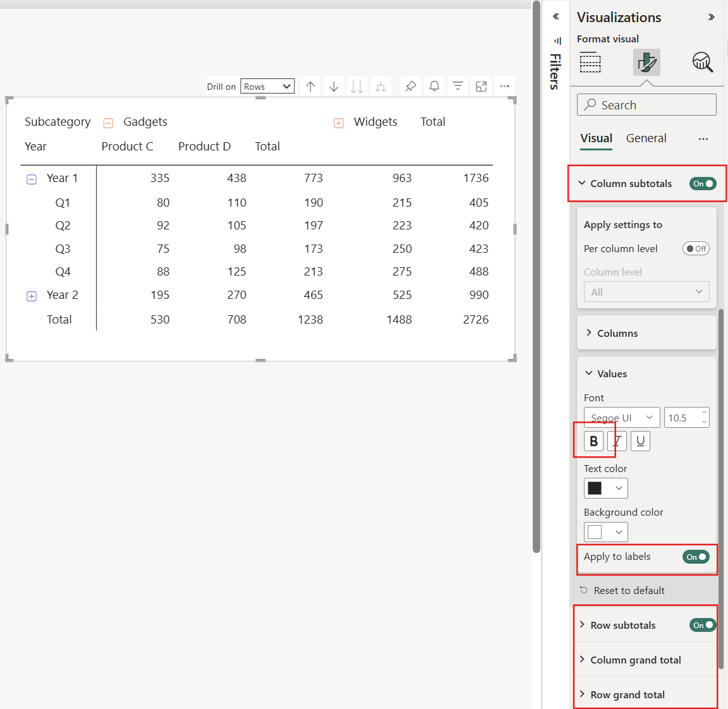Open more options ellipsis beside General tab

coord(703,138)
